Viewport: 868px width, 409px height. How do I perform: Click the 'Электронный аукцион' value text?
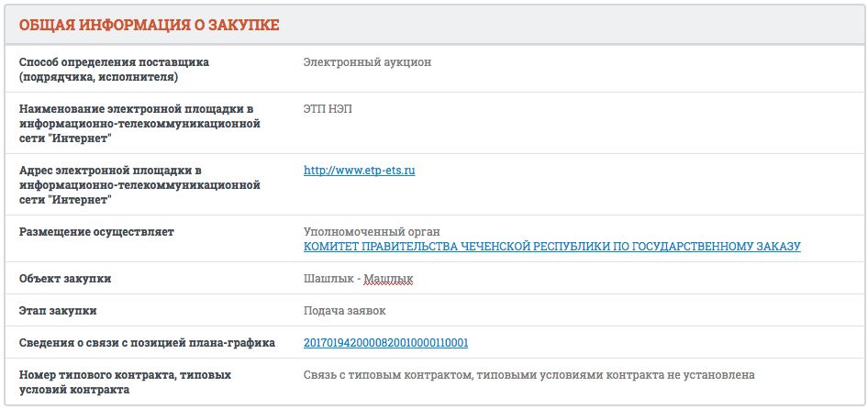(367, 62)
